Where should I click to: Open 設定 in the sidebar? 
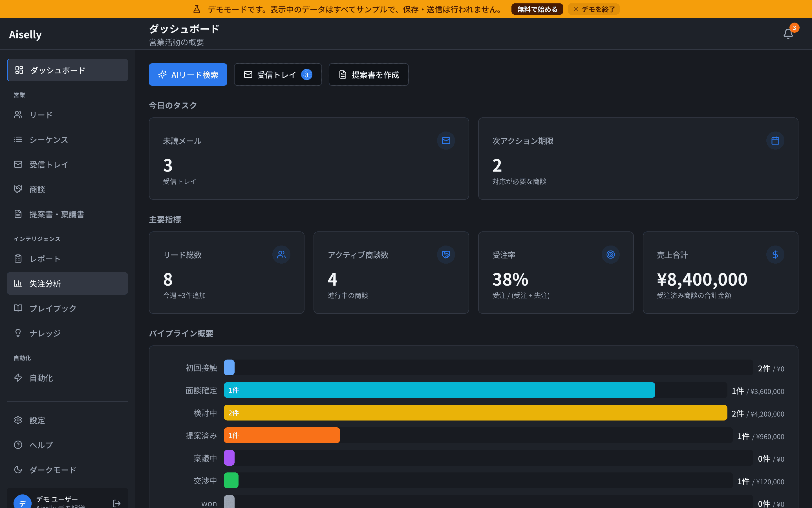(67, 420)
